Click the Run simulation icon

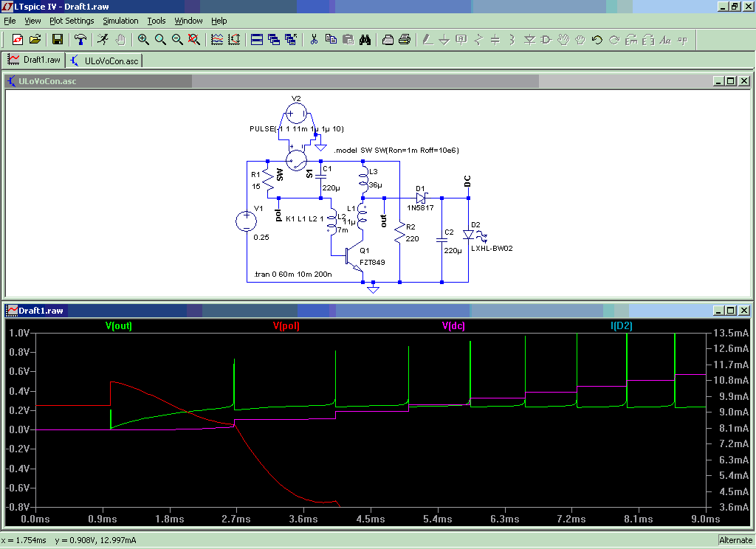(103, 40)
